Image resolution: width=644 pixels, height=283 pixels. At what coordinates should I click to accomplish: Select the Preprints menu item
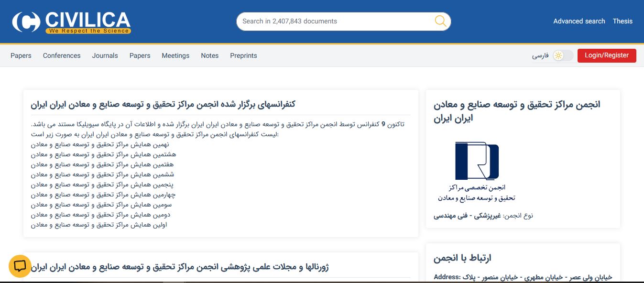(x=243, y=55)
